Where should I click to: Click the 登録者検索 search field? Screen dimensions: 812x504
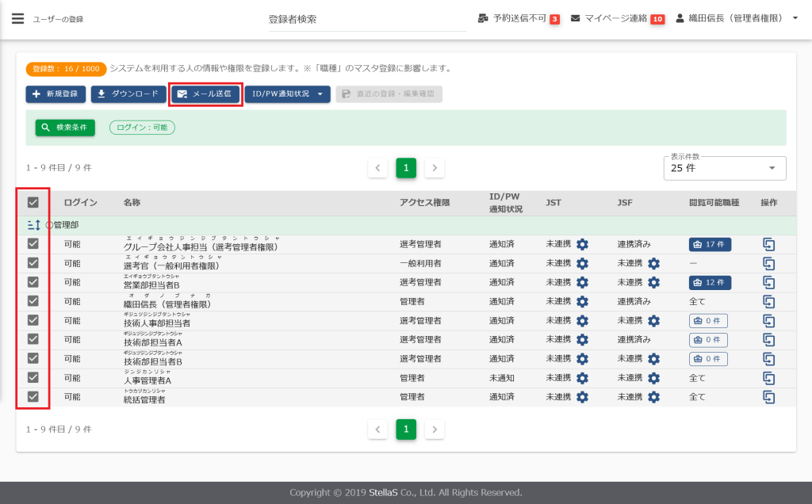coord(367,19)
